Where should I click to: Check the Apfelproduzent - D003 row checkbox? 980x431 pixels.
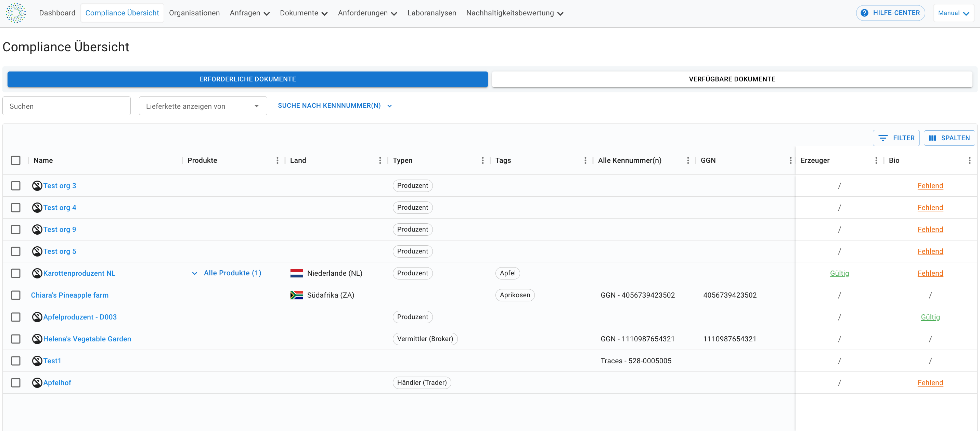point(16,317)
